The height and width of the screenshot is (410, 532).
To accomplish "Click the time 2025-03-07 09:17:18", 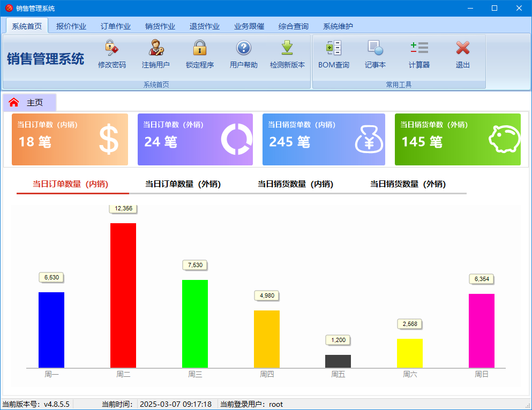I will click(x=176, y=404).
